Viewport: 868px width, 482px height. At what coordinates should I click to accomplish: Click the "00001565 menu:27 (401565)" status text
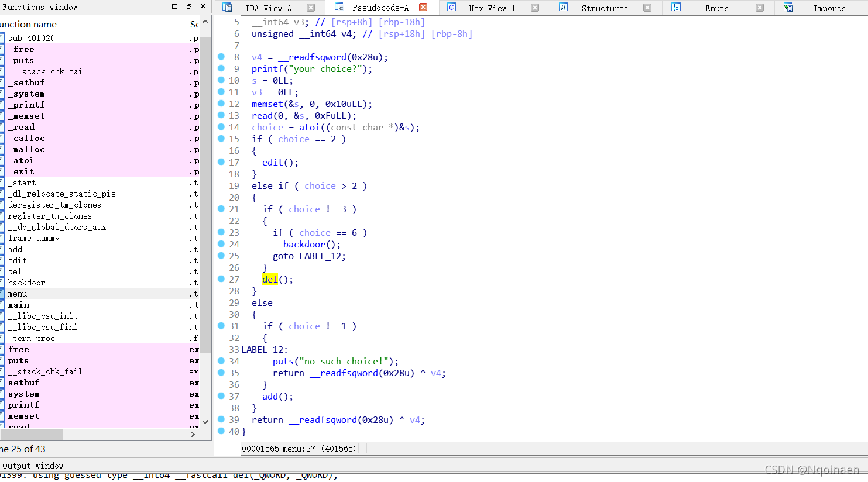coord(299,449)
